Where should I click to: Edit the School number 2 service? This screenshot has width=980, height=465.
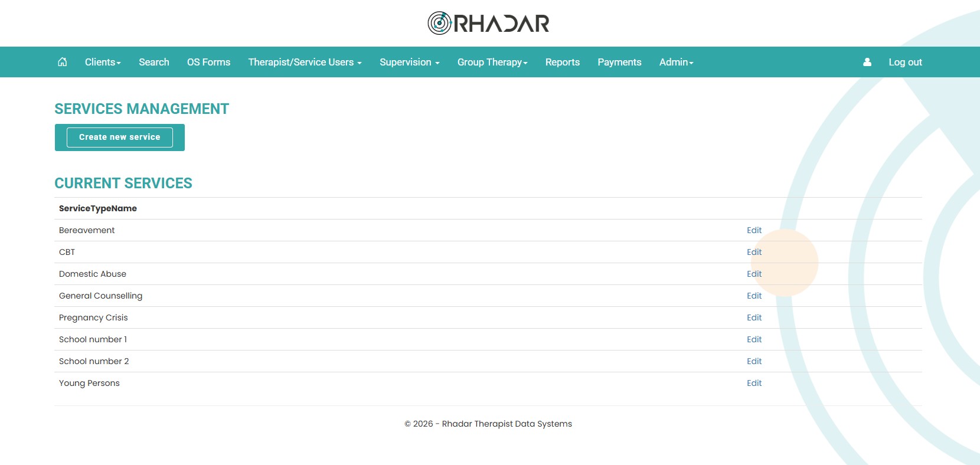754,361
